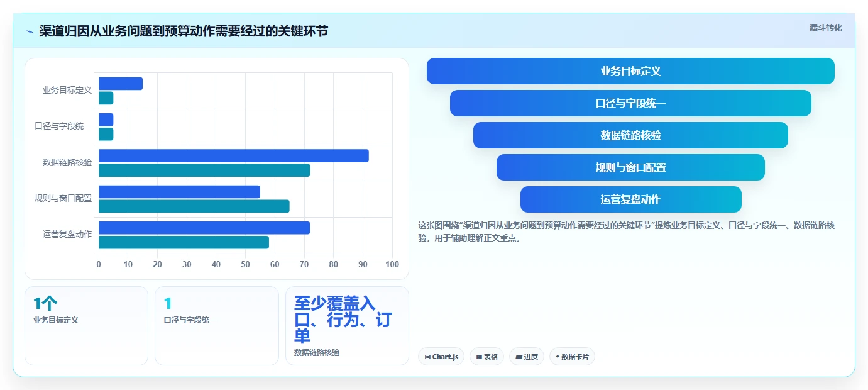Click the teal bar for 数据链路核验

[x=204, y=170]
